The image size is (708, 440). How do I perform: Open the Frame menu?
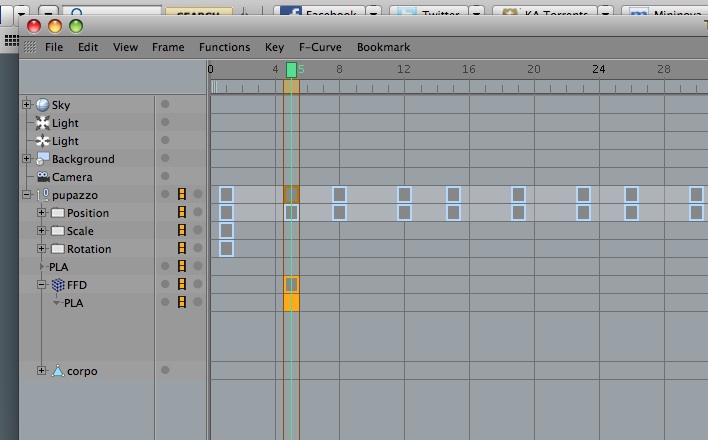[x=168, y=47]
